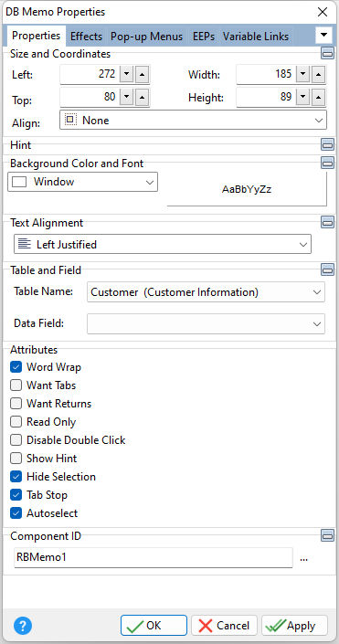Decrease the Top value
339x644 pixels.
pyautogui.click(x=127, y=97)
